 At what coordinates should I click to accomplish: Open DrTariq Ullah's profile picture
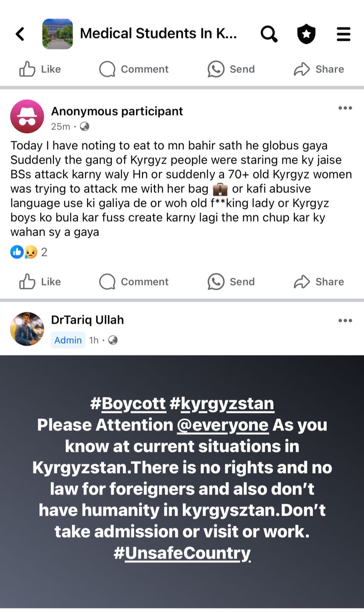(x=27, y=329)
